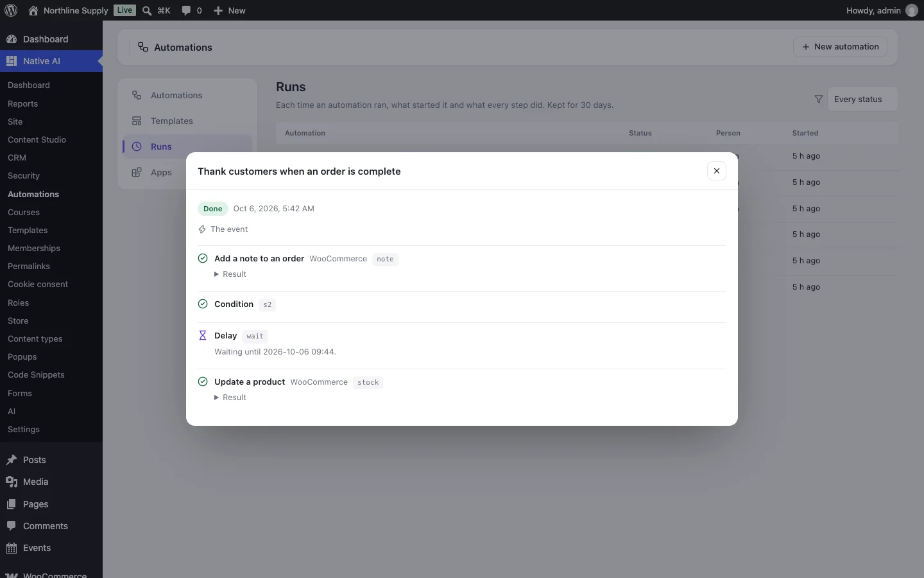Click the check icon beside Update a product
The height and width of the screenshot is (578, 924).
click(203, 381)
